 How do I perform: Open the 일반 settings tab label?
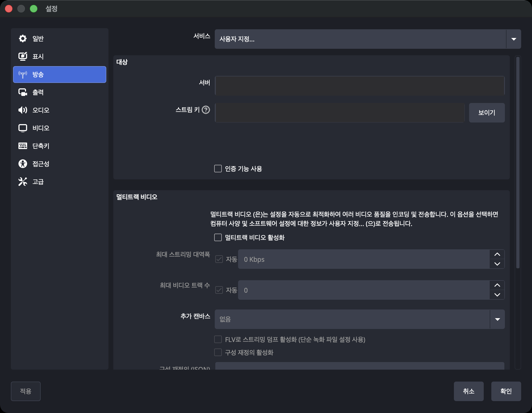point(38,38)
